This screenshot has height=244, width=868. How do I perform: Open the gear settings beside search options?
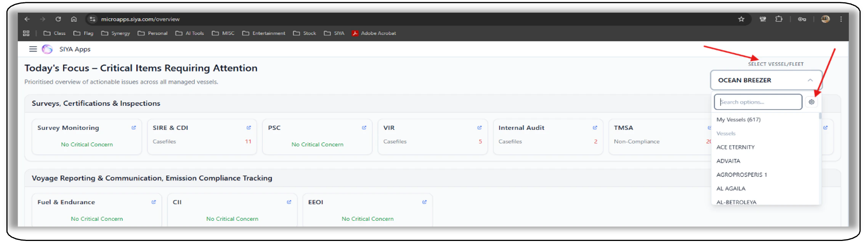click(812, 102)
